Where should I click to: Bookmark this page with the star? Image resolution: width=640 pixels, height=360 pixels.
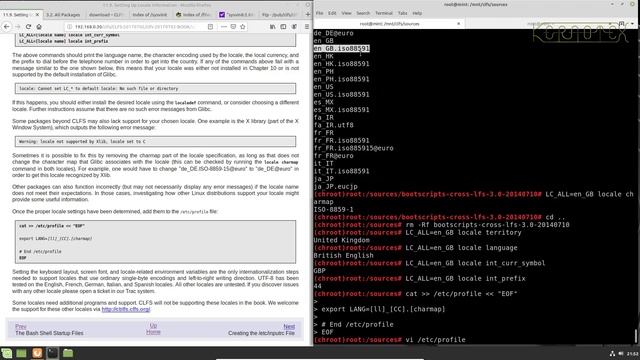tap(242, 27)
